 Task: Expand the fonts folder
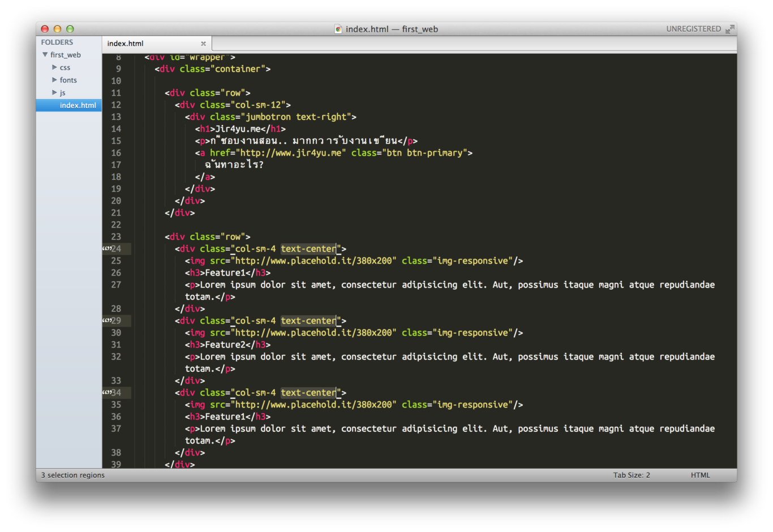pyautogui.click(x=54, y=80)
